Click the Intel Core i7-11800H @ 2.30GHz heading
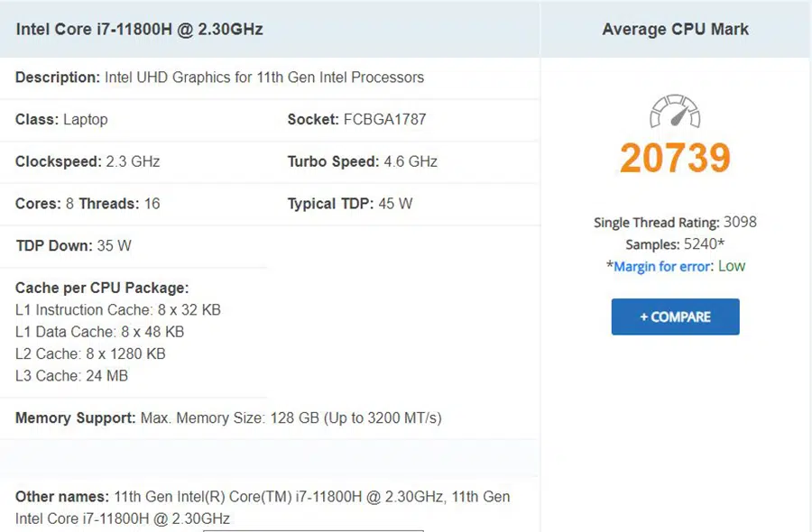 [x=139, y=29]
